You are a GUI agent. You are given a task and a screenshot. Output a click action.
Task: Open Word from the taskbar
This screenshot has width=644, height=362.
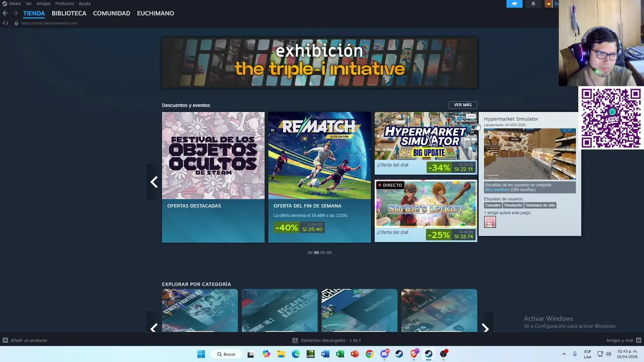pos(325,354)
